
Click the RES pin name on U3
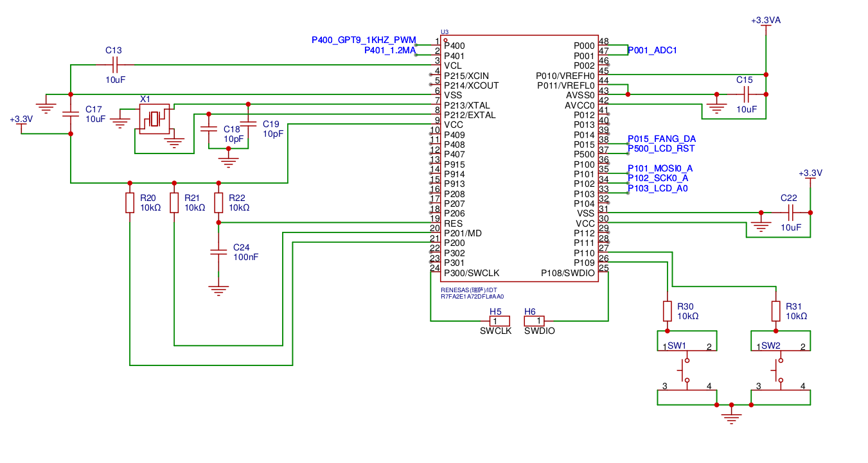click(454, 223)
